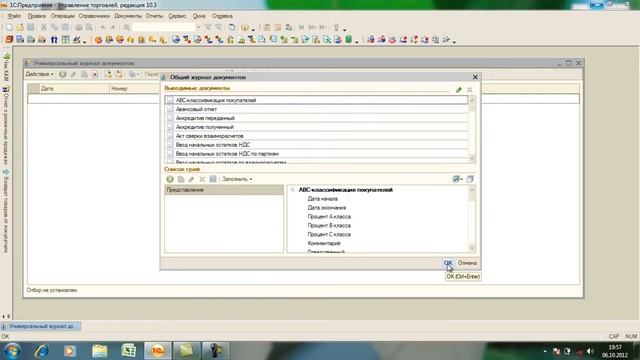Select Процент B класса in the tree
This screenshot has width=640, height=360.
329,226
